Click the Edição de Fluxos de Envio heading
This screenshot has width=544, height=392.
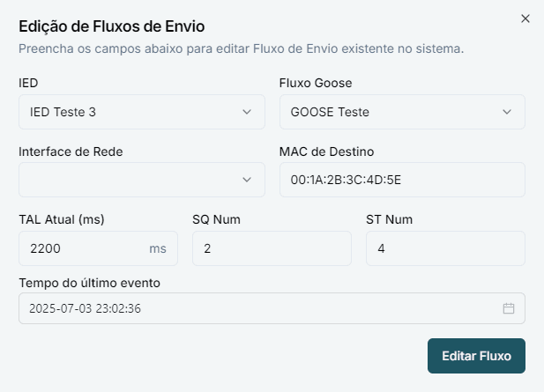[x=112, y=26]
